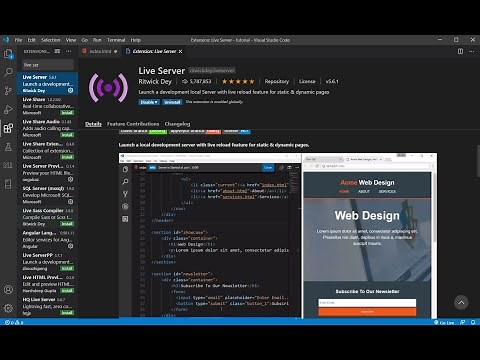Click Go Live in the status bar

(444, 322)
